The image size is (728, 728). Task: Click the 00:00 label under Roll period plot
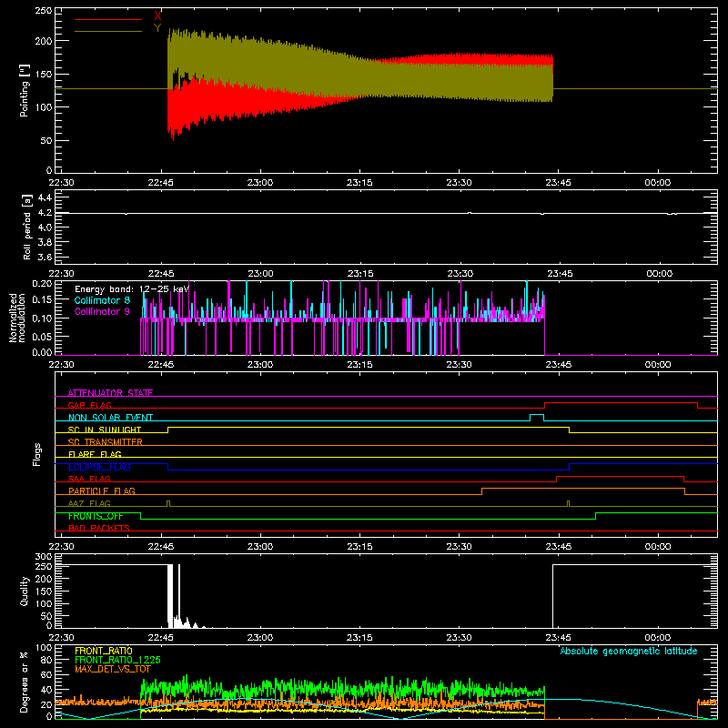pos(659,274)
